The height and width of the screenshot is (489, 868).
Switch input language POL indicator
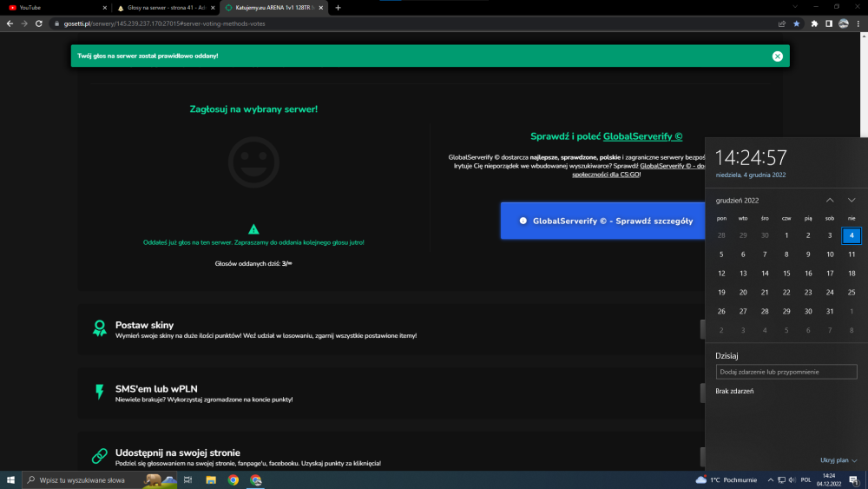[x=806, y=479]
